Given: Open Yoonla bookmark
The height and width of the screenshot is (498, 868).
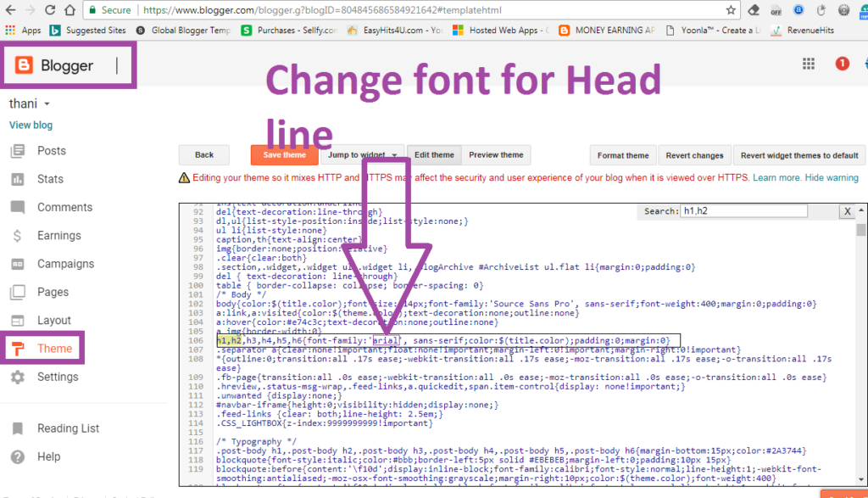Looking at the screenshot, I should (712, 30).
